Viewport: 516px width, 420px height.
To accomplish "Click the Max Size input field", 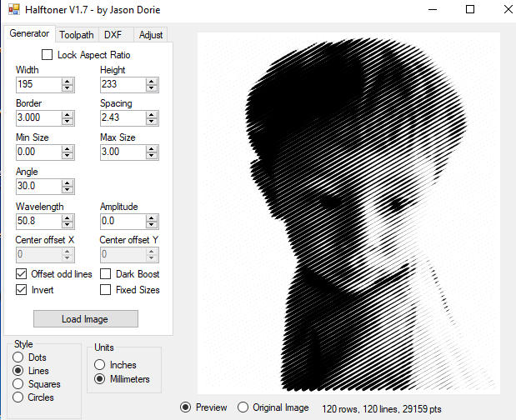I will [x=123, y=152].
